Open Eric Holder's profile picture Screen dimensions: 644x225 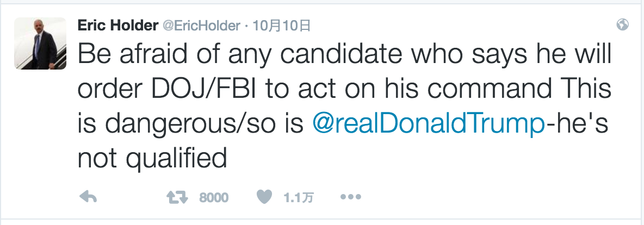tap(40, 43)
